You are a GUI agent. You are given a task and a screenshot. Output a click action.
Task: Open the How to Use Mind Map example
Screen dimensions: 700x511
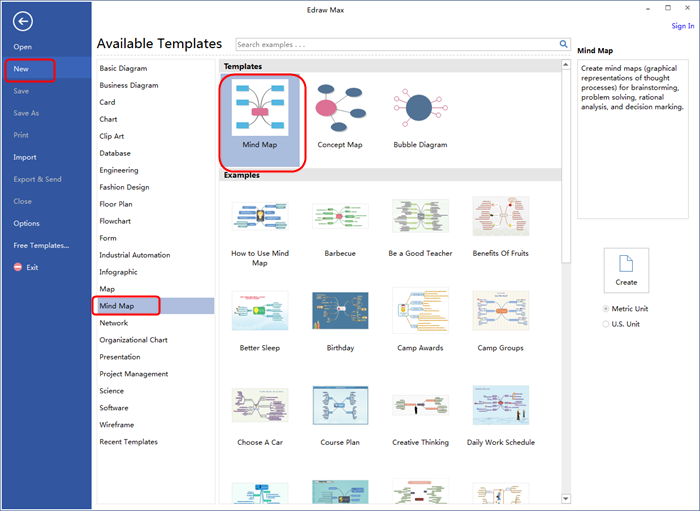(260, 216)
